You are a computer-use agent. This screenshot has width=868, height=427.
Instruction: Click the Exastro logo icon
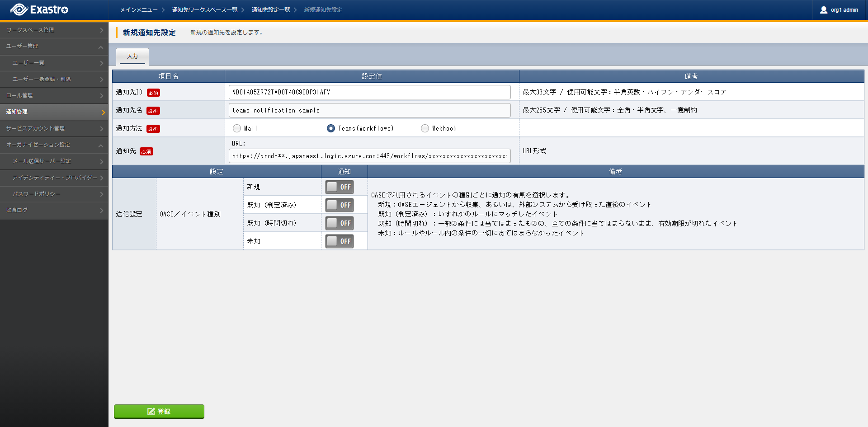pyautogui.click(x=19, y=9)
